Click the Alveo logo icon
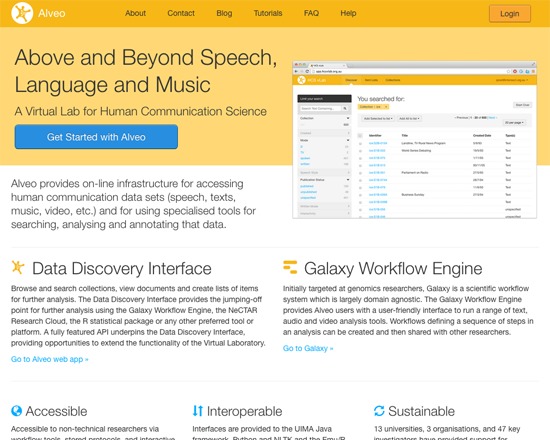Viewport: 550px width, 440px height. [x=22, y=13]
